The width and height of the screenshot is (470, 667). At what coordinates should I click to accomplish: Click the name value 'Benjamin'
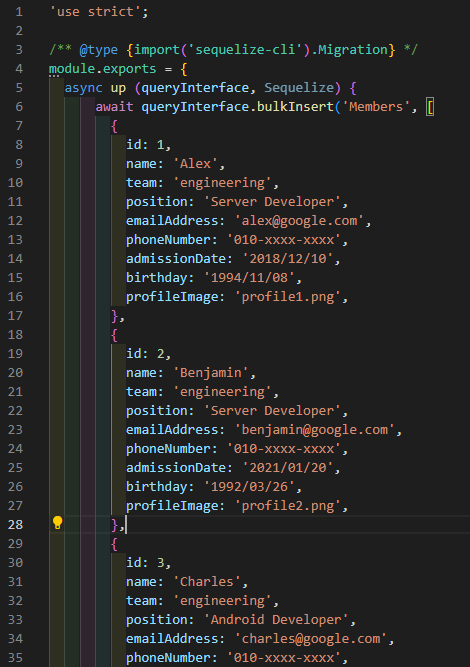click(x=211, y=373)
